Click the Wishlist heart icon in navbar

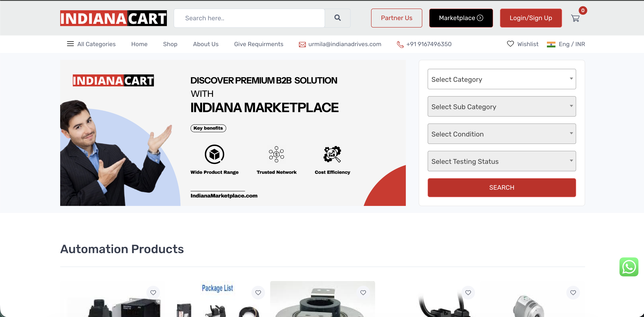(x=510, y=44)
